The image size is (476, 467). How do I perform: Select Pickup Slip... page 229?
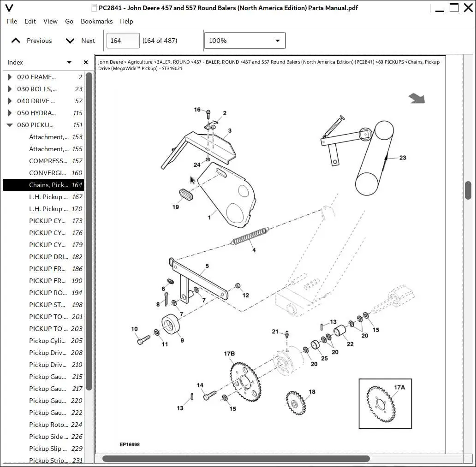[x=43, y=449]
